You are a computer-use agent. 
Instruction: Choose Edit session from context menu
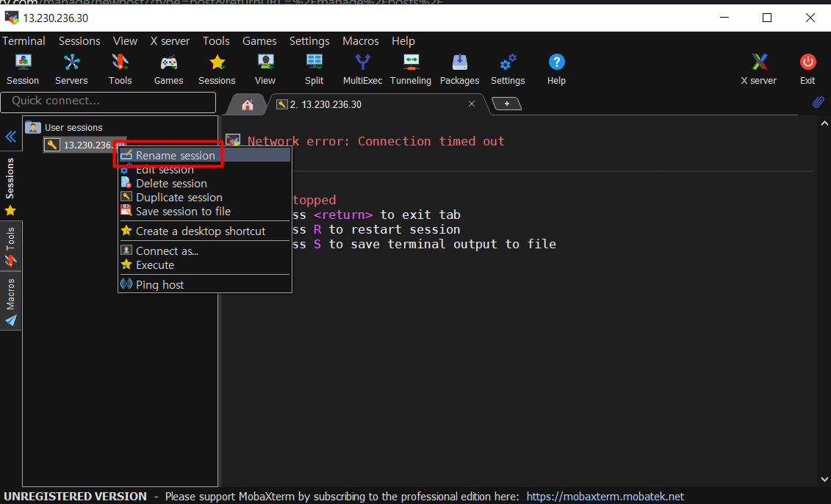204,170
